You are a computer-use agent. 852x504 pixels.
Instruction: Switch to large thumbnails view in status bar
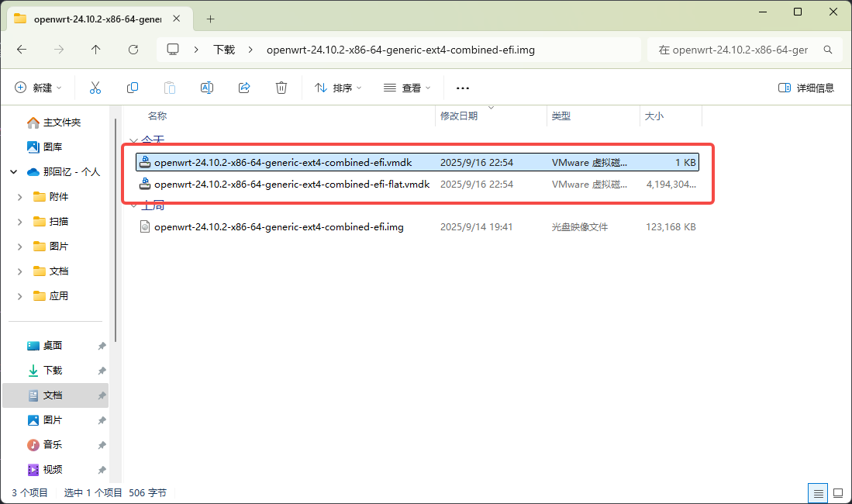[838, 494]
